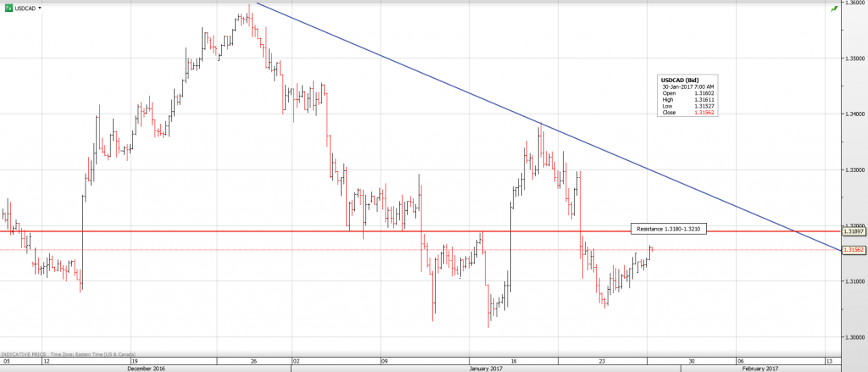Select the solid red horizontal resistance line
The image size is (868, 372).
339,230
